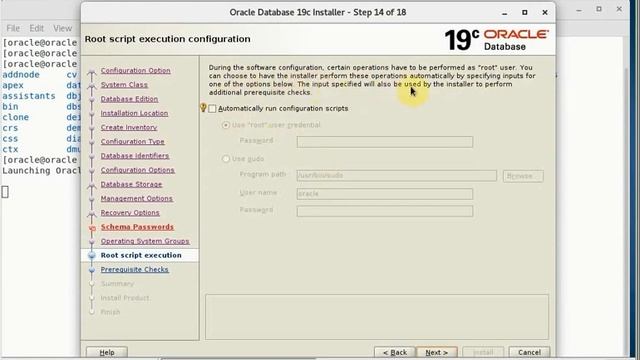The height and width of the screenshot is (360, 640).
Task: Open Create Inventory step
Action: 129,127
